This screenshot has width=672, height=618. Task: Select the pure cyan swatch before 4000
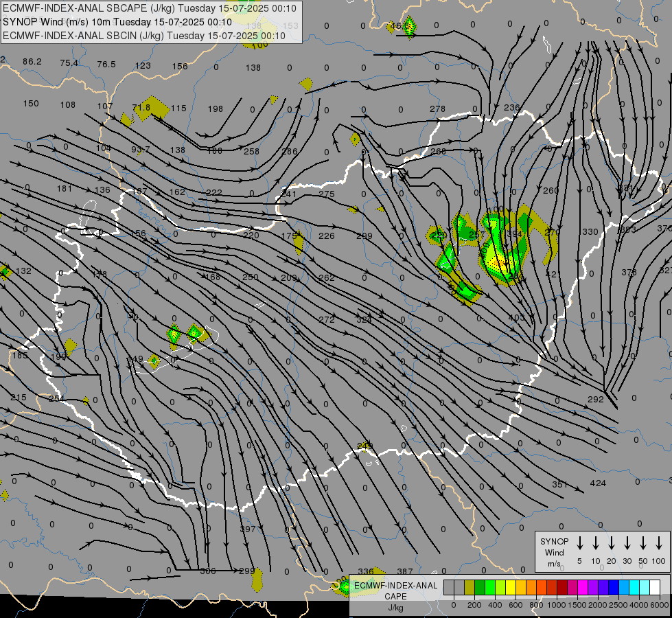634,588
